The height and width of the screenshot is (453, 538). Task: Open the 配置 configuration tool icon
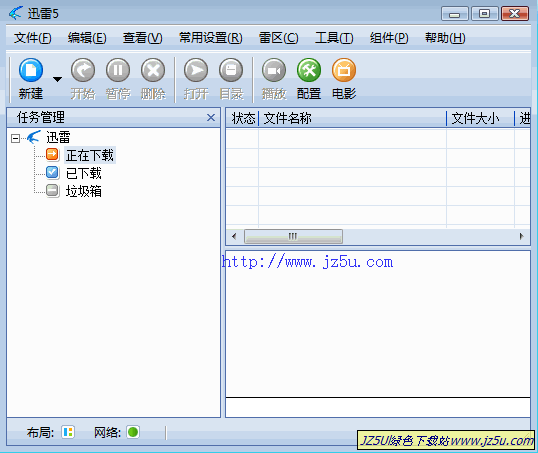(x=309, y=70)
